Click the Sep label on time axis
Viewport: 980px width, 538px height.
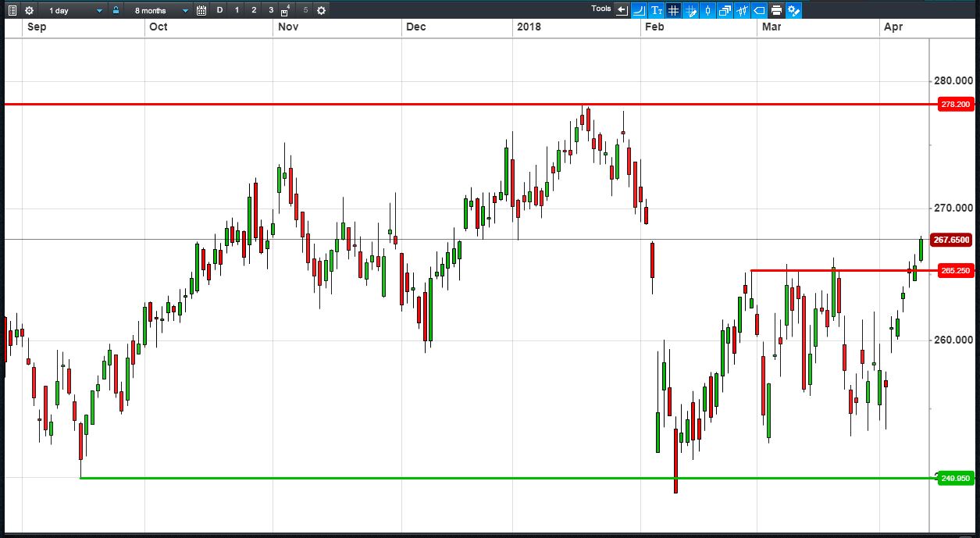[36, 27]
